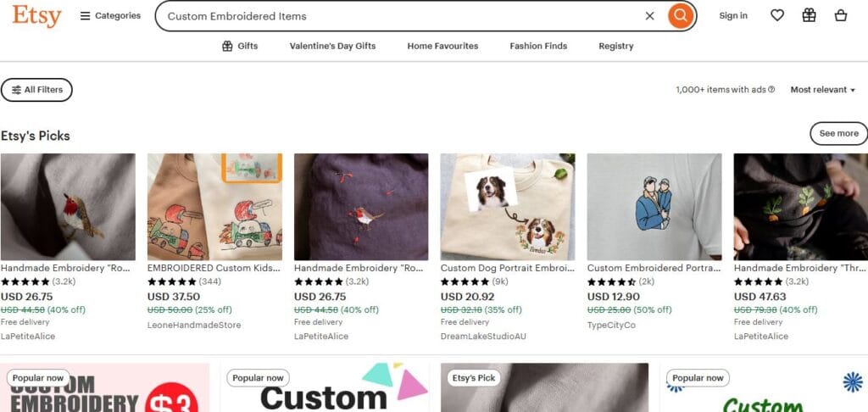Click the Sign in link
Viewport: 868px width, 412px height.
coord(733,15)
